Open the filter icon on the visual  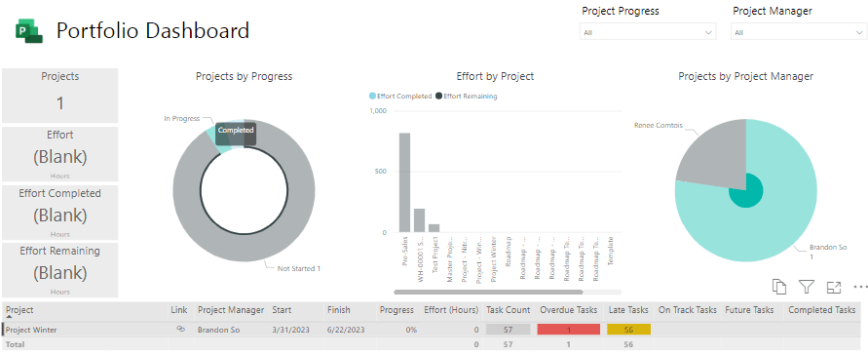coord(807,287)
